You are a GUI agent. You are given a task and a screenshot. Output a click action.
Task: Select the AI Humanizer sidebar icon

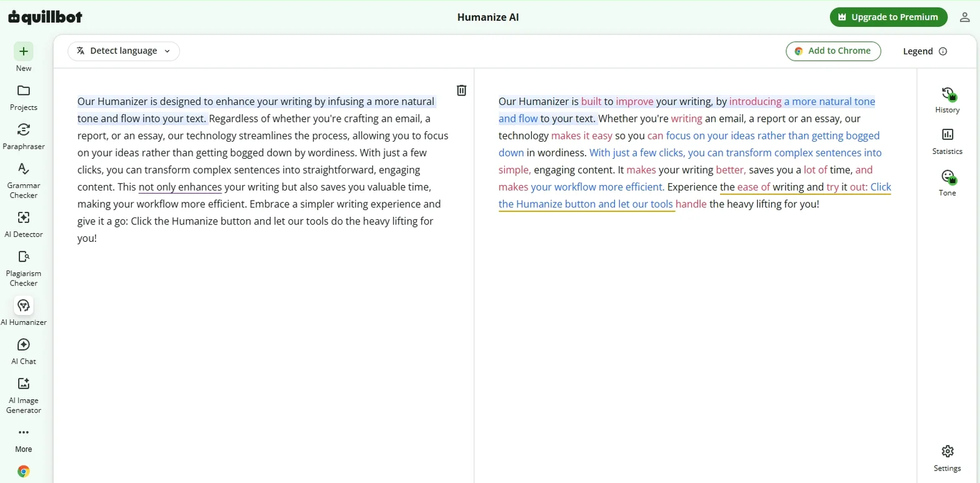[24, 306]
